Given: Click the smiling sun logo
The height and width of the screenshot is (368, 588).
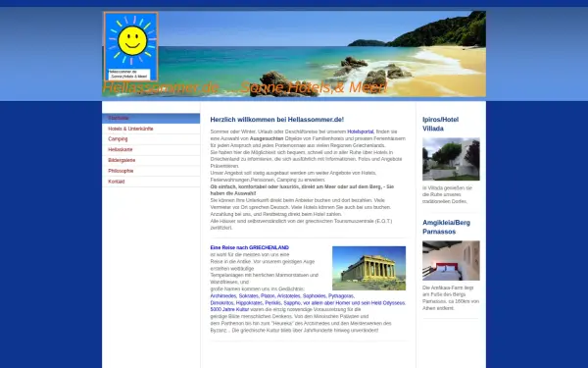Looking at the screenshot, I should click(131, 46).
